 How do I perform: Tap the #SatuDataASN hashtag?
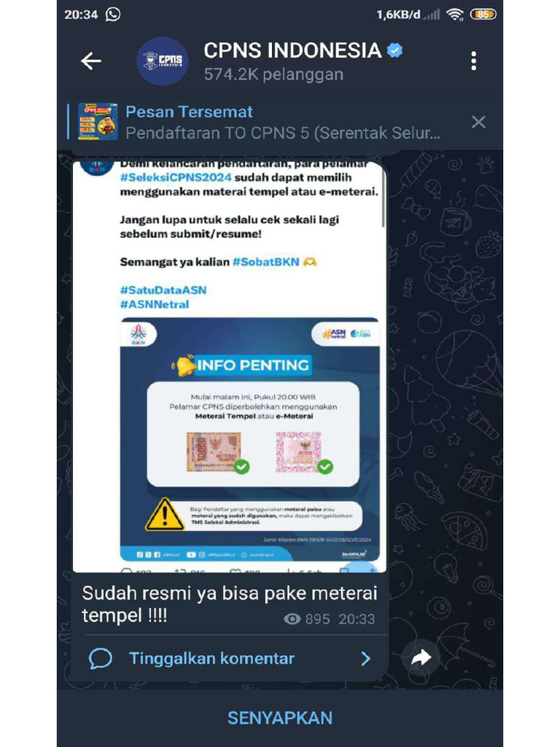tap(163, 290)
